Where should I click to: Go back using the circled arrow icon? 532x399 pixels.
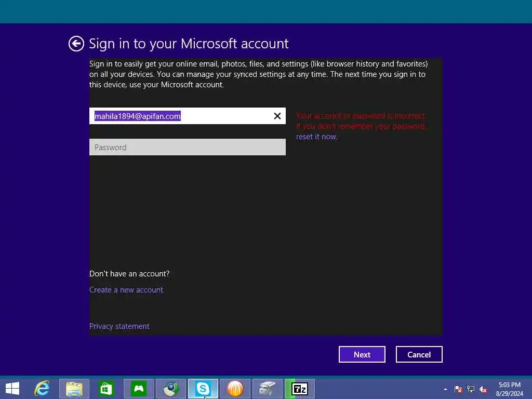pos(76,44)
